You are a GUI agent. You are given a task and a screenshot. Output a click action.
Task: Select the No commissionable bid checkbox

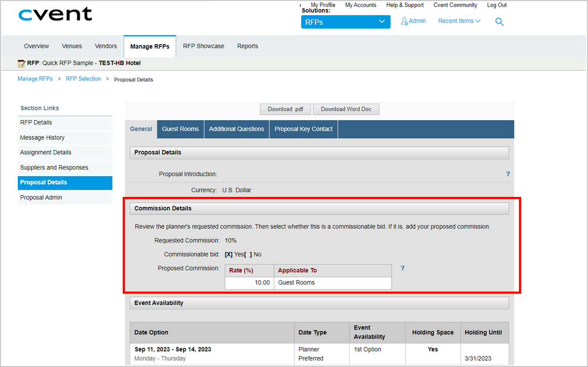248,254
